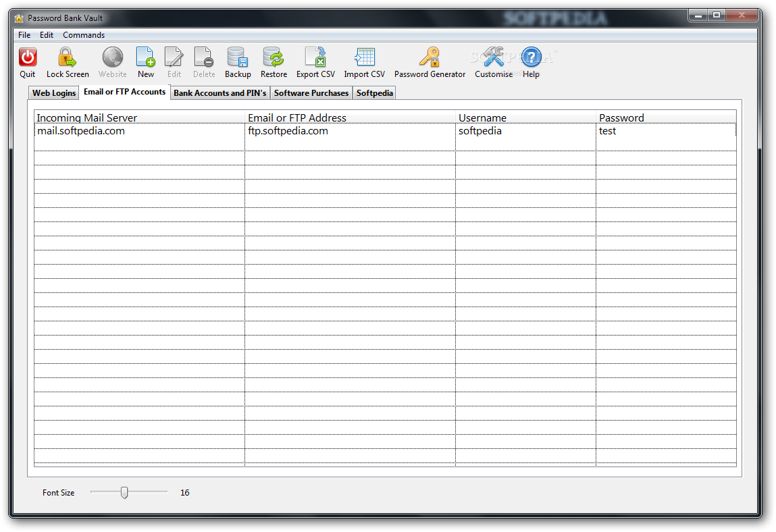The height and width of the screenshot is (532, 776).
Task: Switch to the Softpedia tab
Action: pos(375,93)
